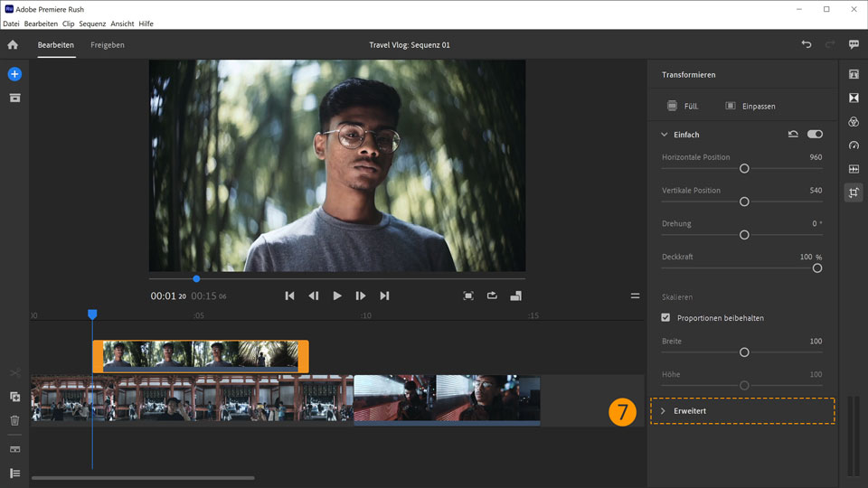Select the scissors split clip tool
The height and width of the screenshot is (488, 868).
(x=15, y=373)
